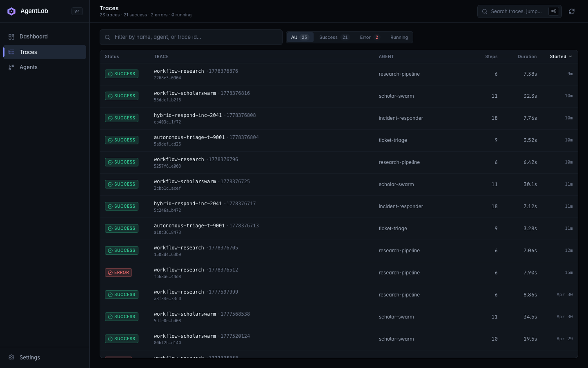
Task: Sort table by Steps header
Action: [x=491, y=57]
